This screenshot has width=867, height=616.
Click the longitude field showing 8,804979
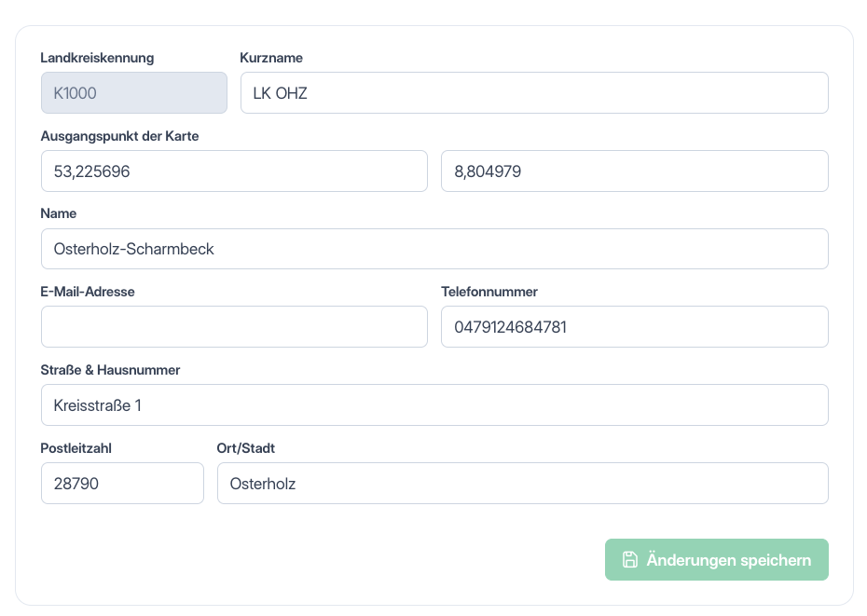(635, 171)
